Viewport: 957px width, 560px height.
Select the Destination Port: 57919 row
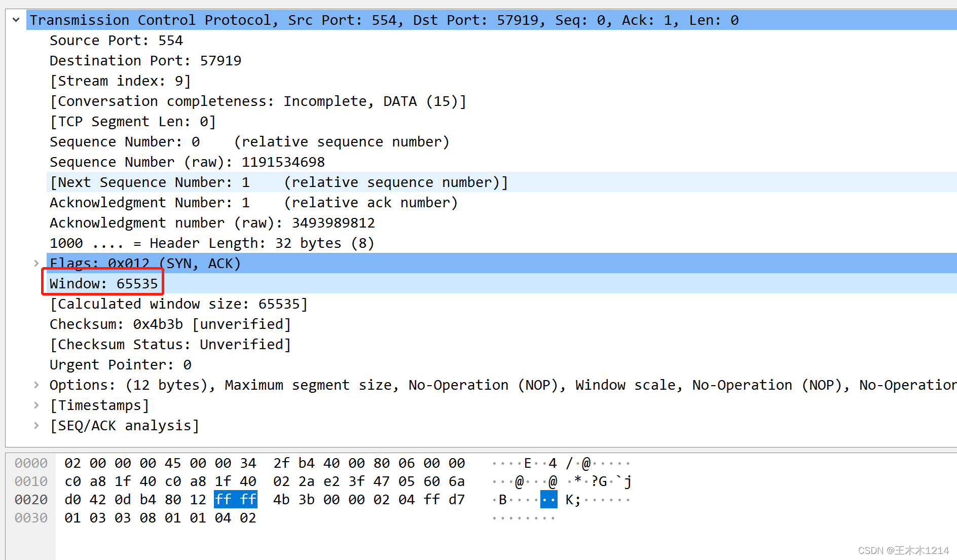502,60
